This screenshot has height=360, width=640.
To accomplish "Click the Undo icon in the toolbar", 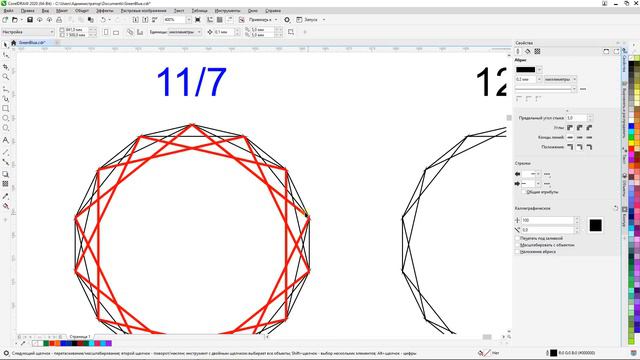I will [103, 20].
